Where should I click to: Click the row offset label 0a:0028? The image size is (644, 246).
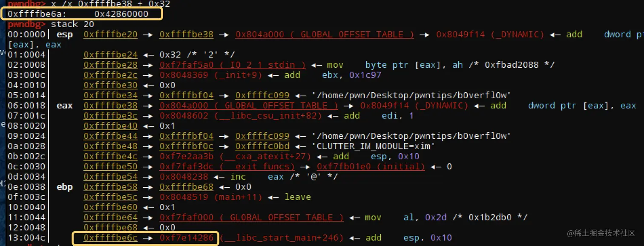tap(26, 146)
